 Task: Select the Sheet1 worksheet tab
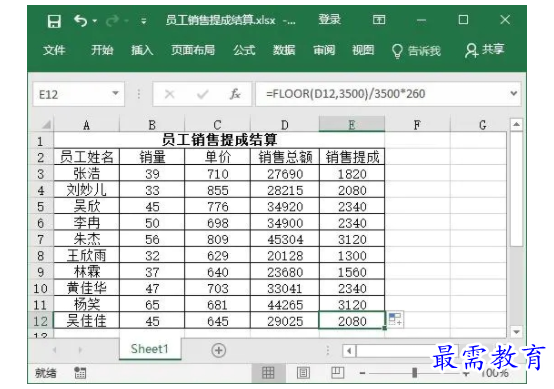[150, 349]
